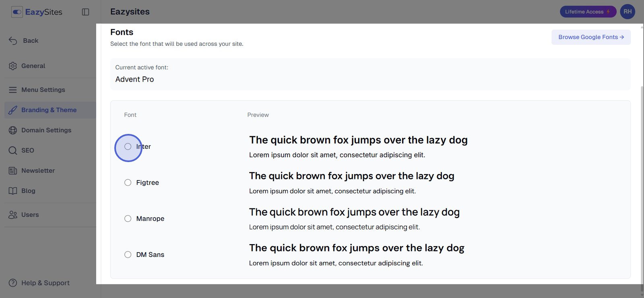The width and height of the screenshot is (644, 298).
Task: Click the Blog book icon
Action: pyautogui.click(x=13, y=191)
